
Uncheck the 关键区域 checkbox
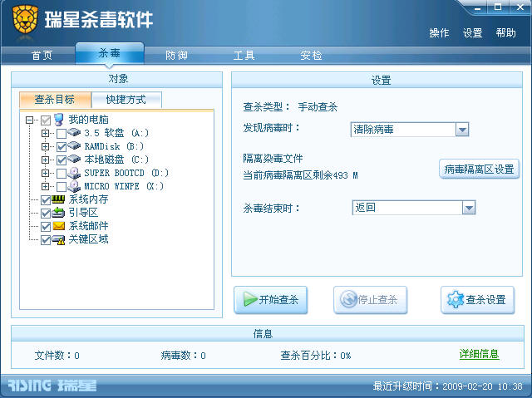tap(46, 240)
